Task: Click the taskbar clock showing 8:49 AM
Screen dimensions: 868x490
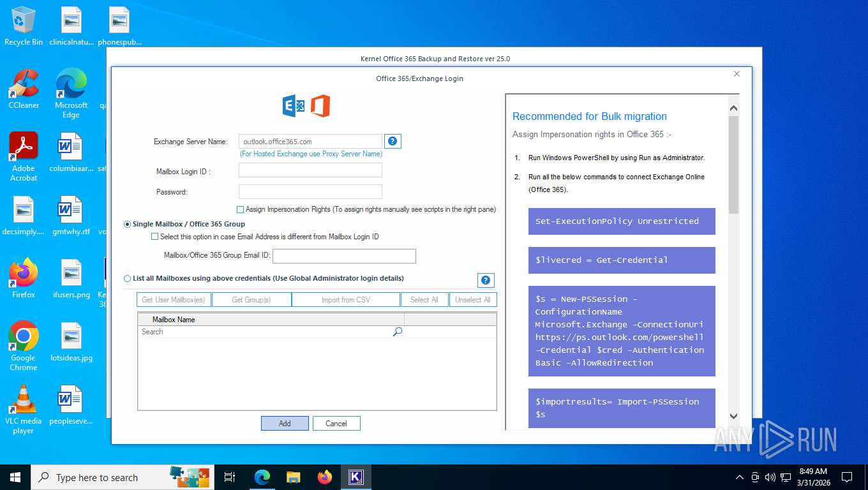Action: click(x=813, y=477)
